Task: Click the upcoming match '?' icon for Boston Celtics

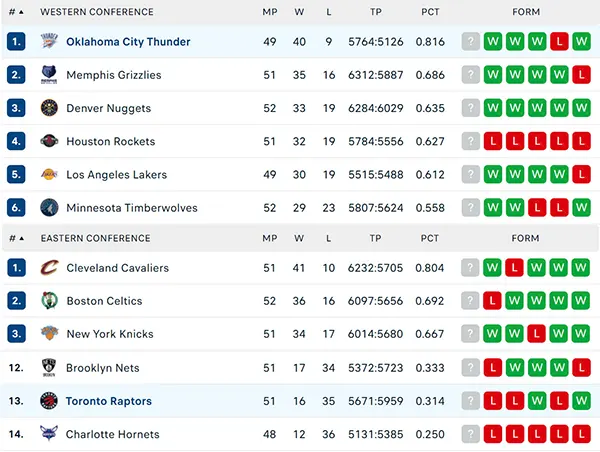Action: 470,300
